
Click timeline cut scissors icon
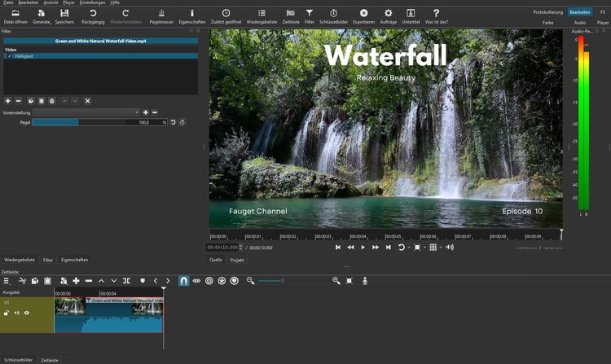point(23,281)
